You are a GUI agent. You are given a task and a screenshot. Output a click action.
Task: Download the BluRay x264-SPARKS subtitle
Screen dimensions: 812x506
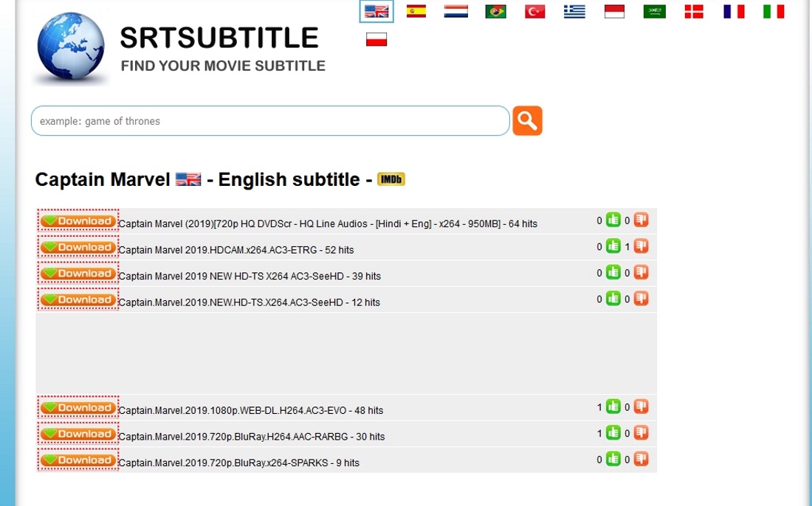[78, 460]
